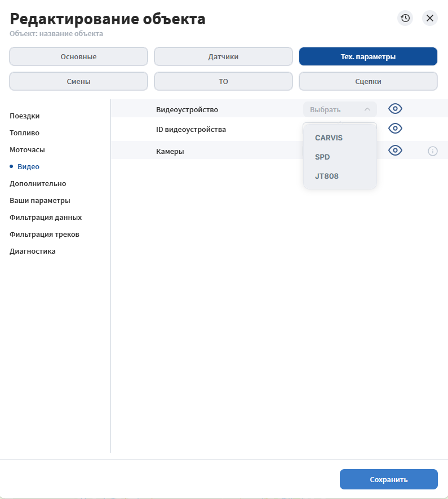Click the Объект: название объекта subtitle

point(56,33)
